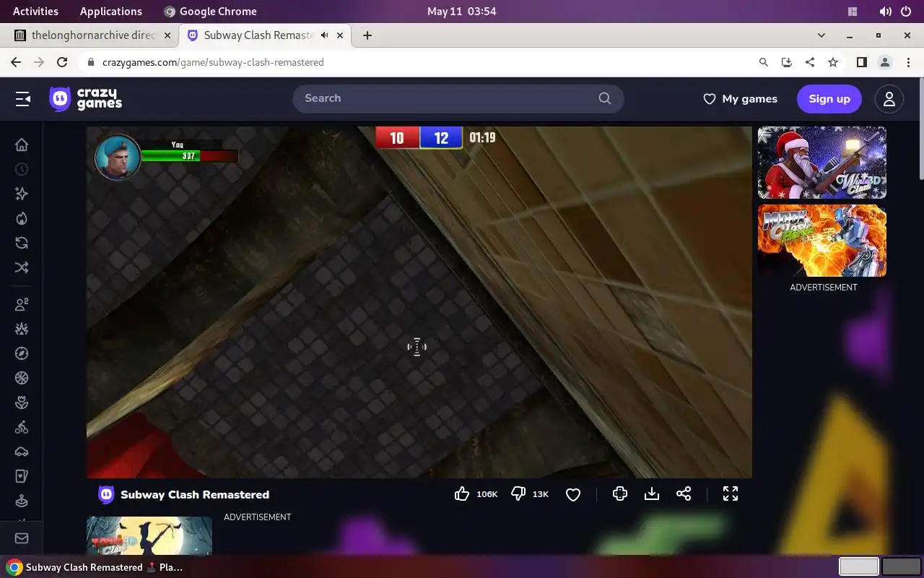
Task: Open a new Chrome tab
Action: (x=367, y=35)
